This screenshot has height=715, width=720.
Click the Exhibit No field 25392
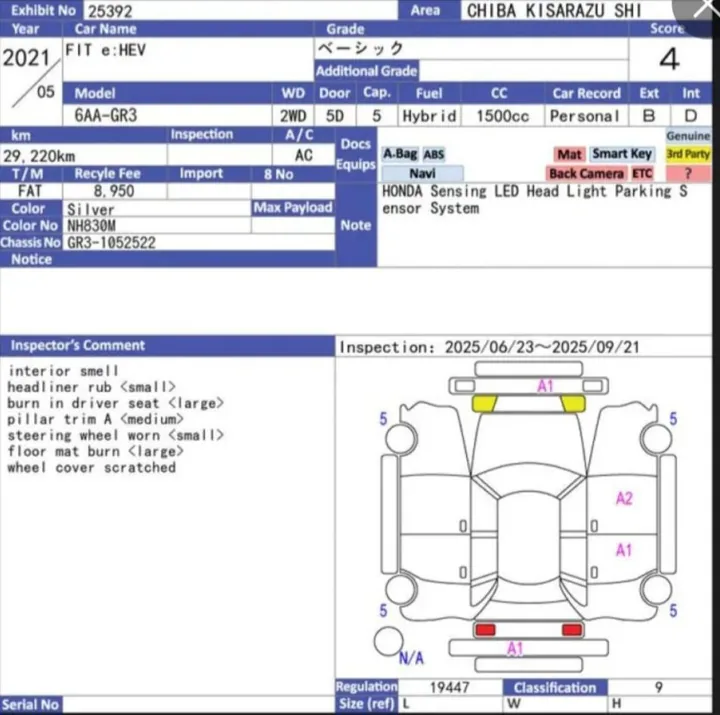[x=241, y=11]
